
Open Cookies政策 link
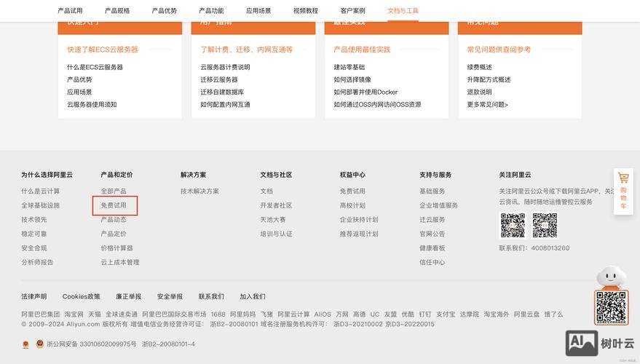pyautogui.click(x=81, y=297)
